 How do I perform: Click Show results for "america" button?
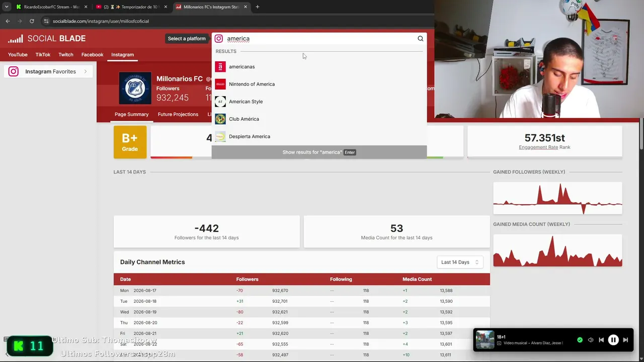(x=319, y=152)
